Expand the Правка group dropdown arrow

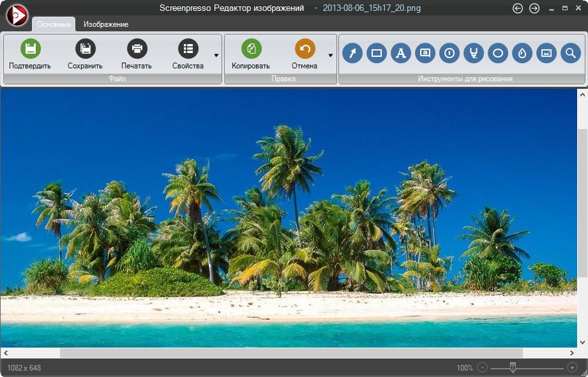click(x=330, y=56)
